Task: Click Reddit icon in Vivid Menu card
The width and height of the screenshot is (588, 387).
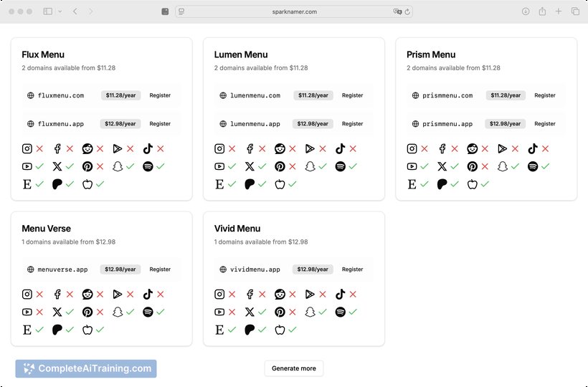Action: (280, 294)
